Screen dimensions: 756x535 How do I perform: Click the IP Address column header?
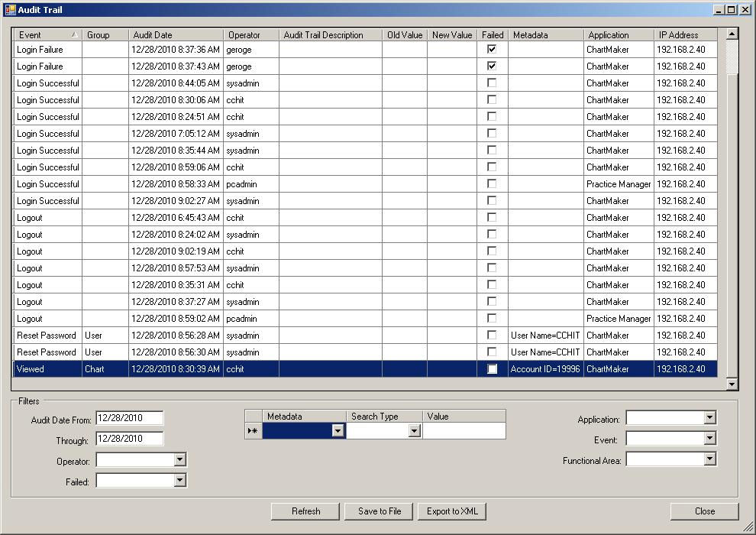(x=685, y=35)
